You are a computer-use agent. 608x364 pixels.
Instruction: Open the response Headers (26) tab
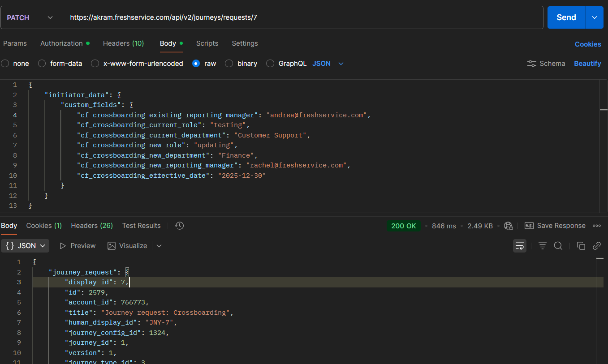[92, 226]
